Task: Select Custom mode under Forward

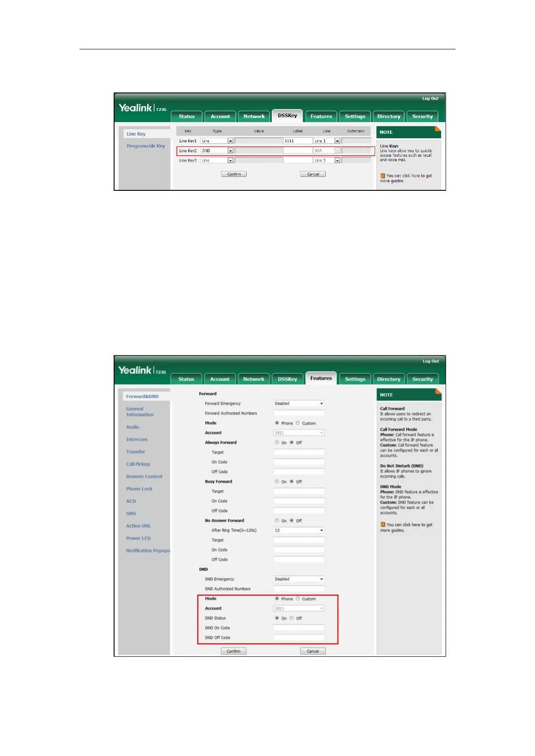Action: coord(298,423)
